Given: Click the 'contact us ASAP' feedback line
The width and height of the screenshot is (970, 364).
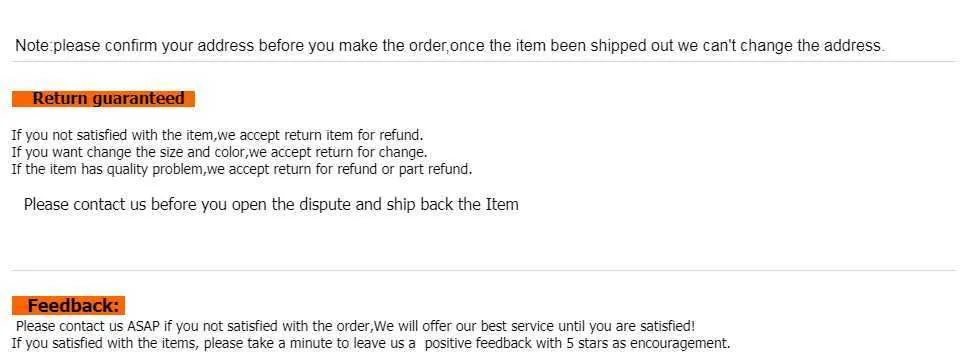Looking at the screenshot, I should click(355, 326).
